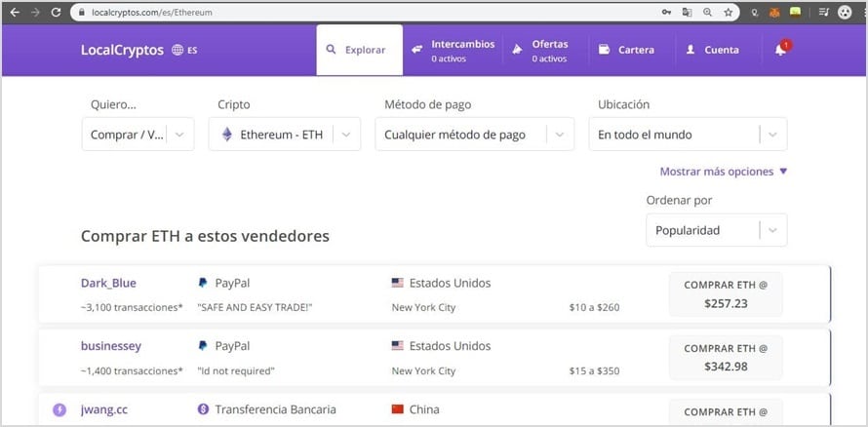868x427 pixels.
Task: Switch language via ES label
Action: [x=192, y=51]
